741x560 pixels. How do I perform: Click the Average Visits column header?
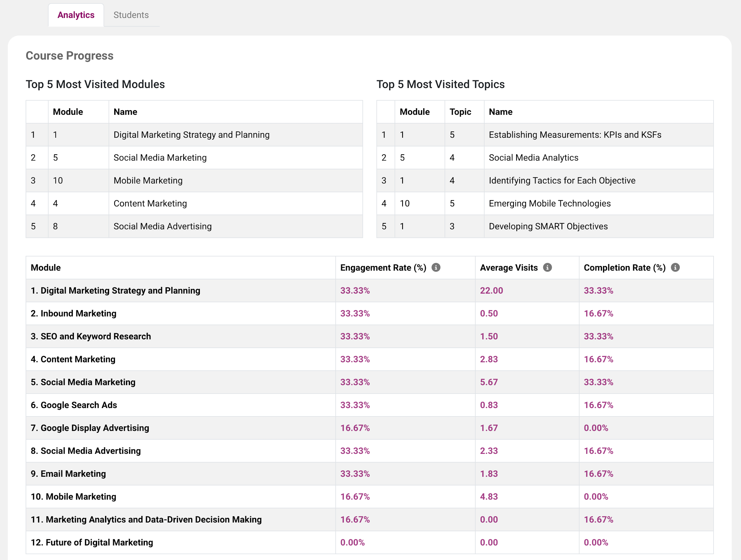pos(508,267)
